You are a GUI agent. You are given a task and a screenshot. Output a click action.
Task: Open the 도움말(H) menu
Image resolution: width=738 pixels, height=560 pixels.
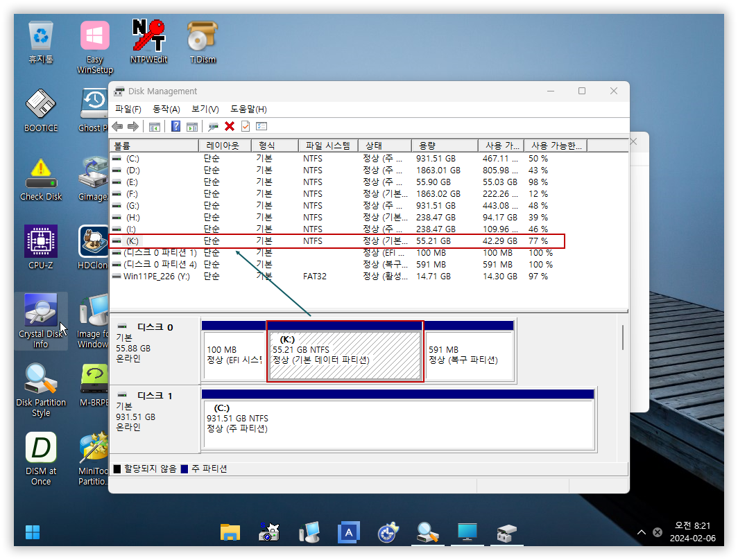click(x=248, y=109)
